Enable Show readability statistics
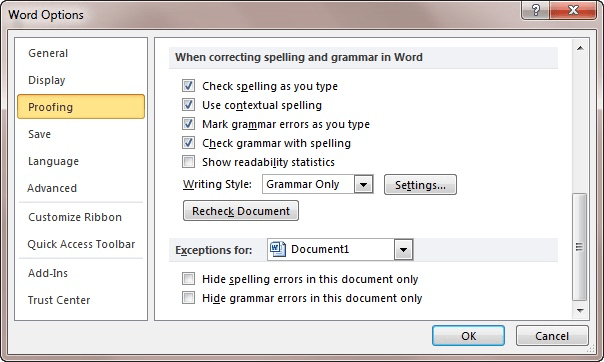 [188, 161]
